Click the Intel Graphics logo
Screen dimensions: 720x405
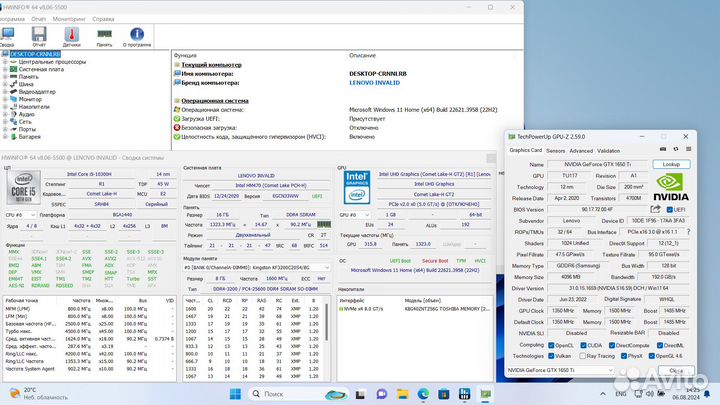[357, 187]
